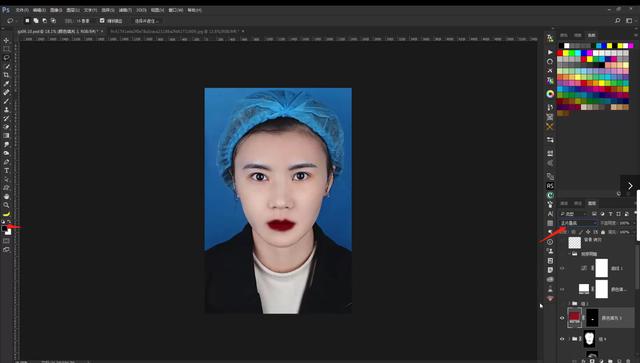Viewport: 640px width, 363px height.
Task: Click Subtract from Selection mode icon
Action: tap(44, 20)
